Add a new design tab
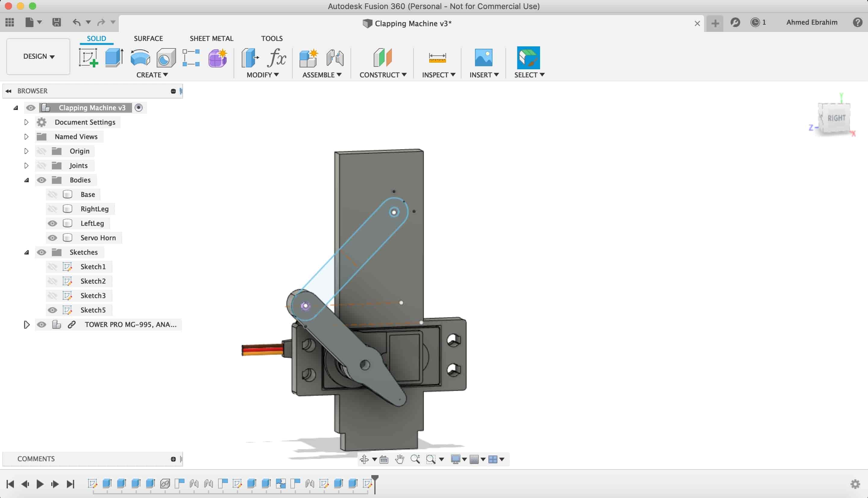 [x=715, y=23]
